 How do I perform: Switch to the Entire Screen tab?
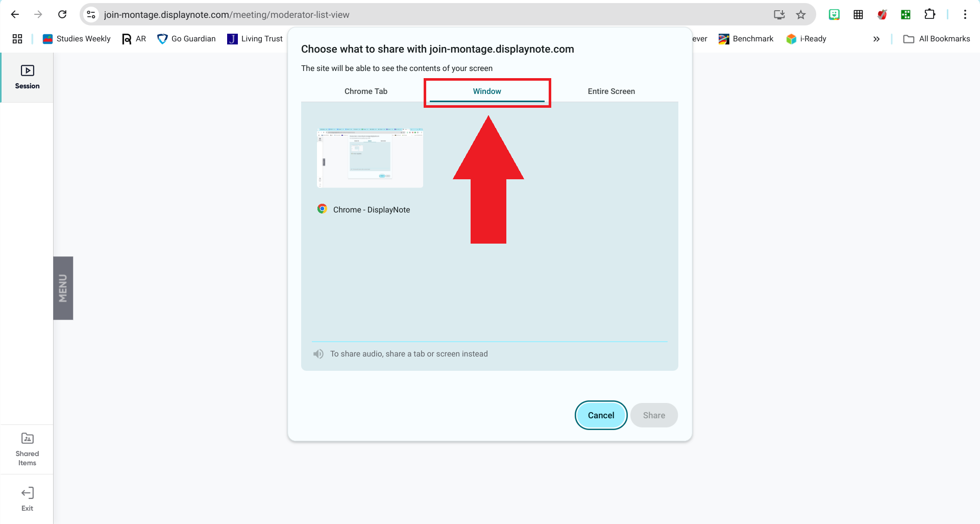point(611,91)
